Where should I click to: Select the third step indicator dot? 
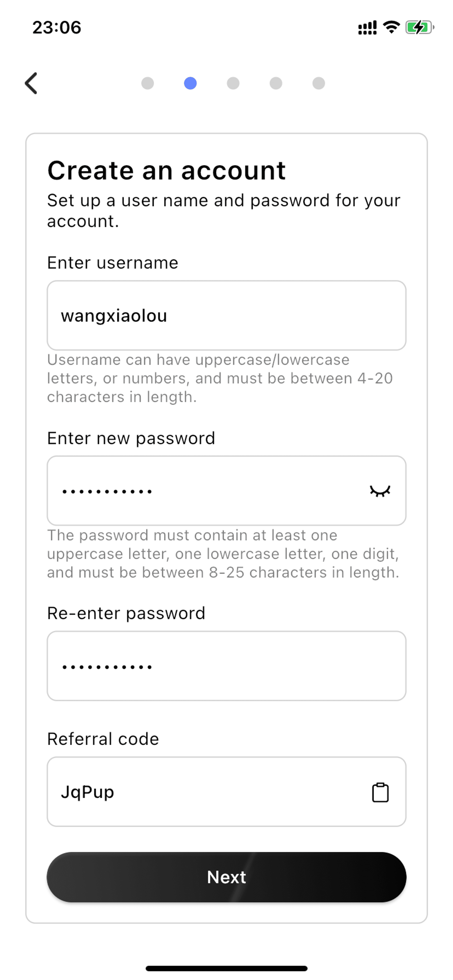tap(233, 83)
